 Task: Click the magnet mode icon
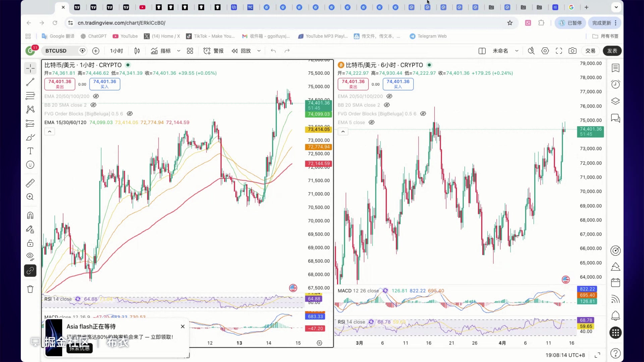click(x=30, y=216)
